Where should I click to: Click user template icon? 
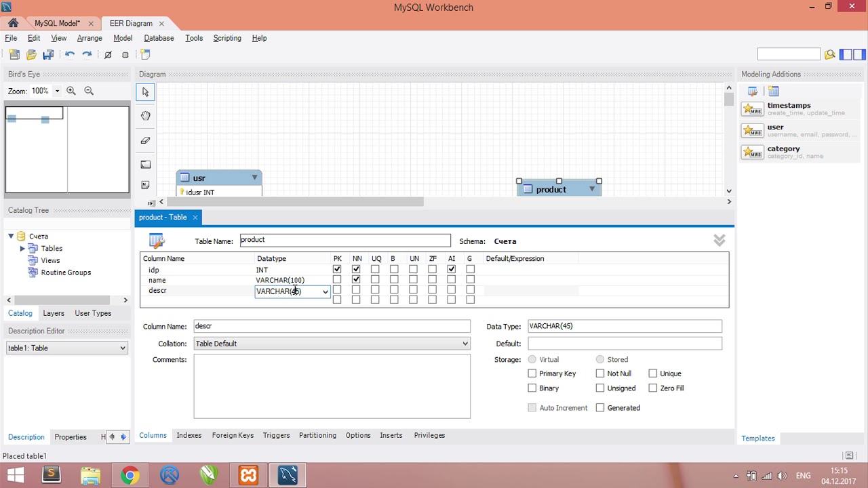point(752,131)
